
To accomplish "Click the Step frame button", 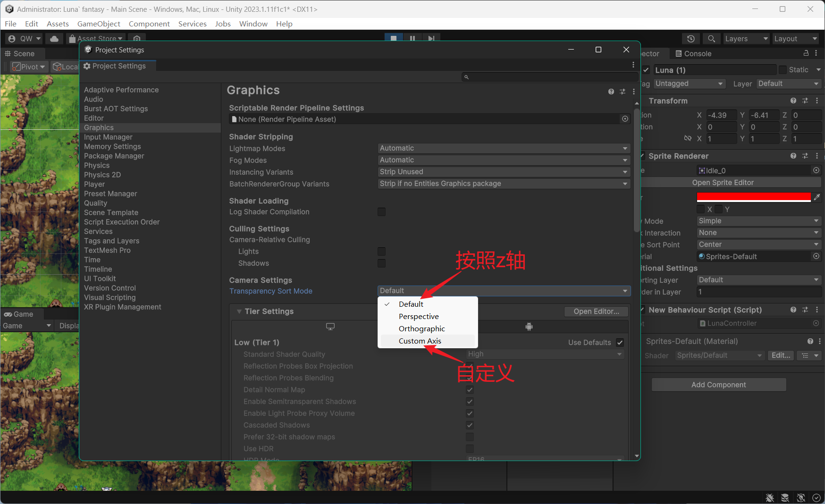I will click(431, 38).
